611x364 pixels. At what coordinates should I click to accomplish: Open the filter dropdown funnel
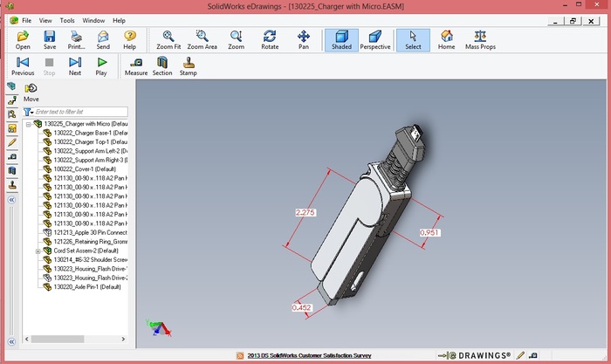[29, 113]
